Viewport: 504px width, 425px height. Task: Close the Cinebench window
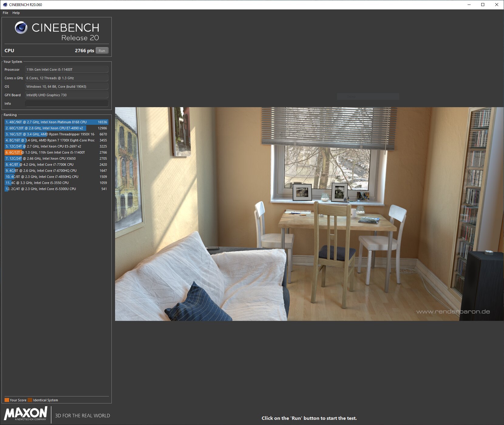click(497, 5)
